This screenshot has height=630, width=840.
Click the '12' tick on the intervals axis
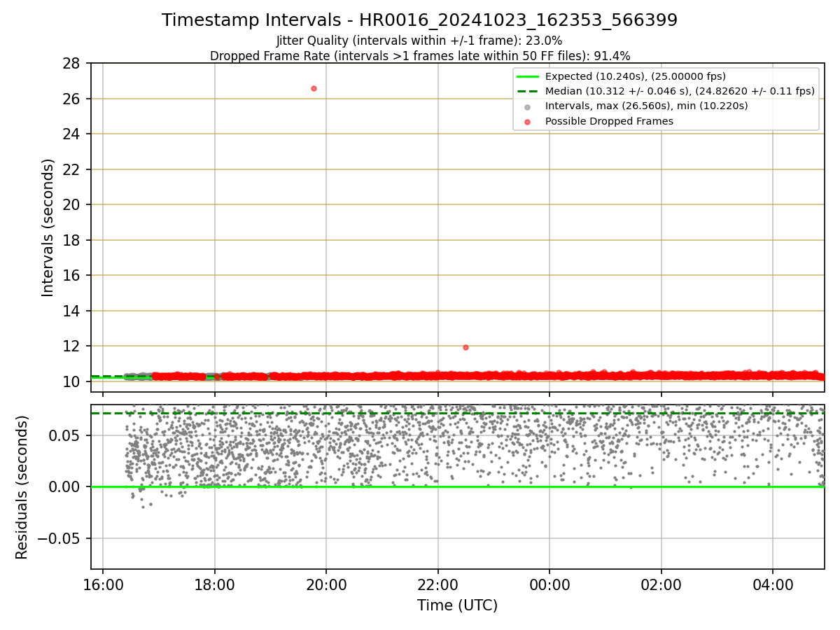(x=71, y=346)
